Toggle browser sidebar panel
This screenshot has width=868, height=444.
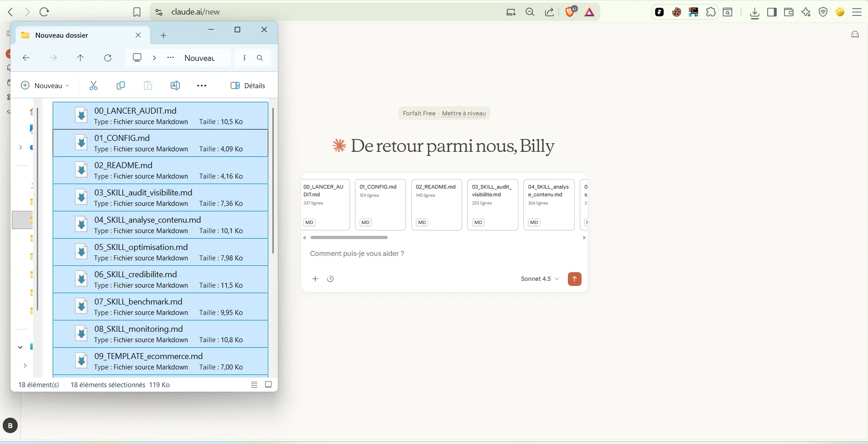pyautogui.click(x=772, y=12)
